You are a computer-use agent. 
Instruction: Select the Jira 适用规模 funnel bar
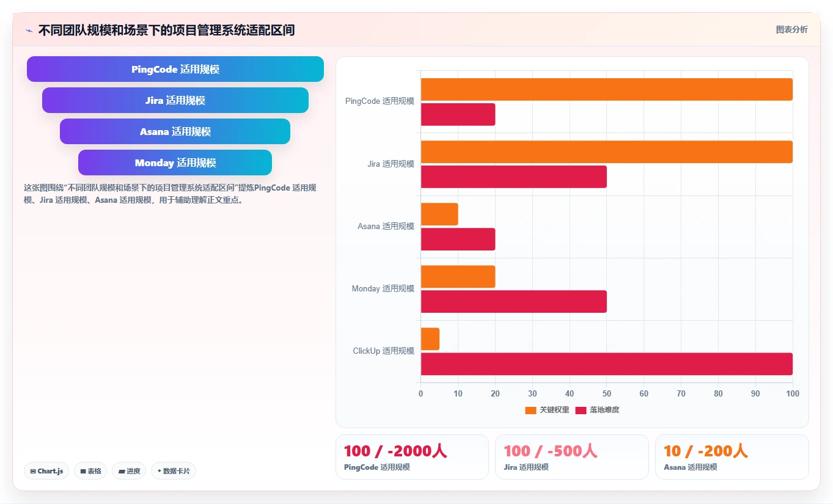(x=175, y=100)
